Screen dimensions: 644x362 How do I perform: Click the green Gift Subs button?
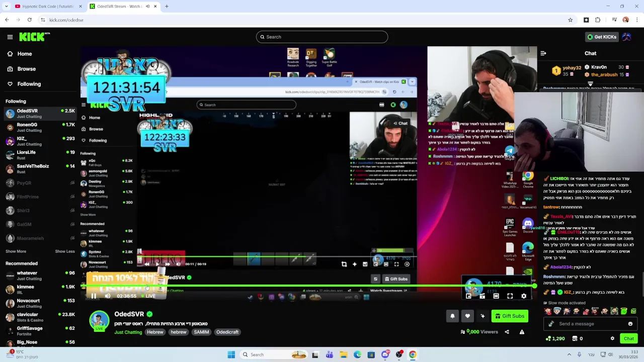(510, 316)
